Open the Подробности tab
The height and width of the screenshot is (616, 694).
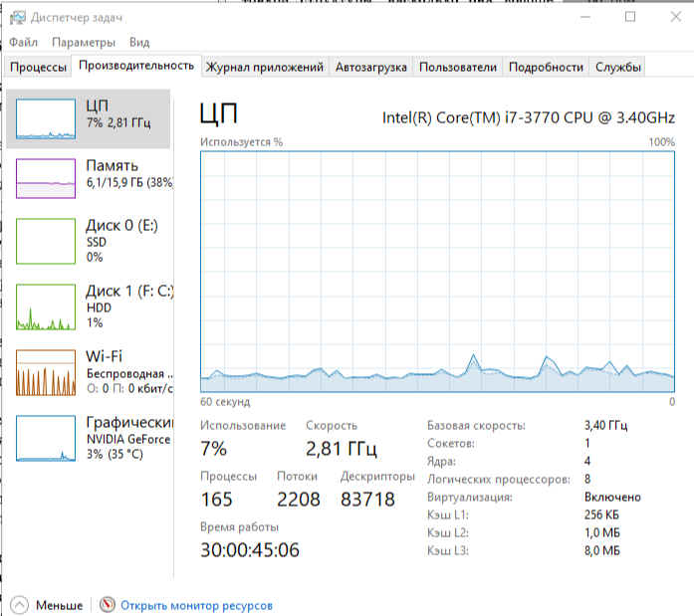coord(546,67)
